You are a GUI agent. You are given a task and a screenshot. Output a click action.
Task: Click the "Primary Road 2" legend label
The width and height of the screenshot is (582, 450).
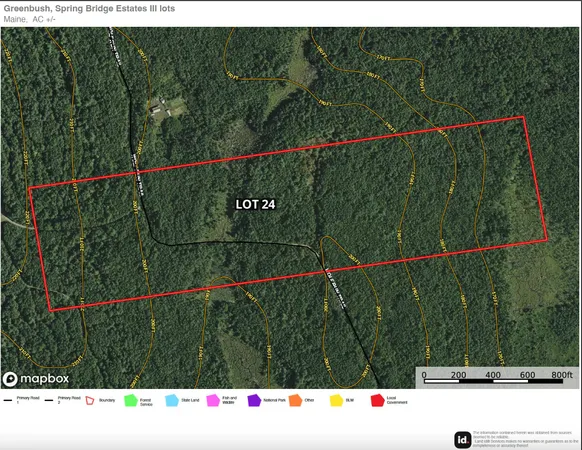pyautogui.click(x=69, y=400)
